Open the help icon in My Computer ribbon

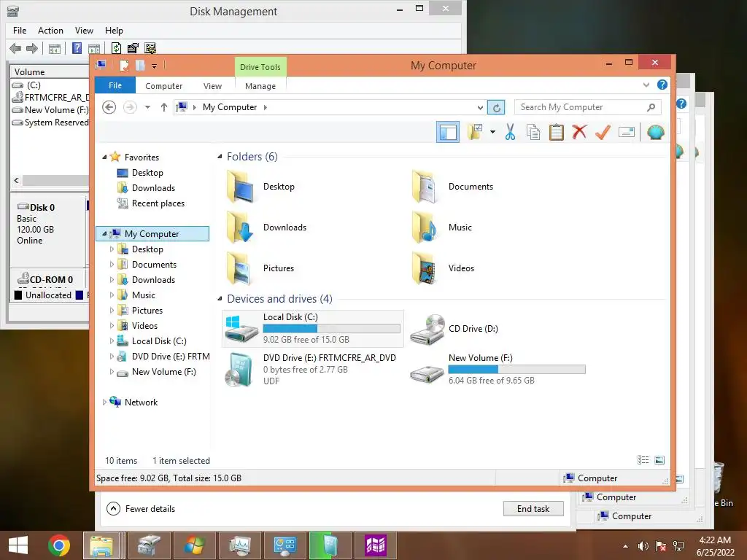[662, 85]
